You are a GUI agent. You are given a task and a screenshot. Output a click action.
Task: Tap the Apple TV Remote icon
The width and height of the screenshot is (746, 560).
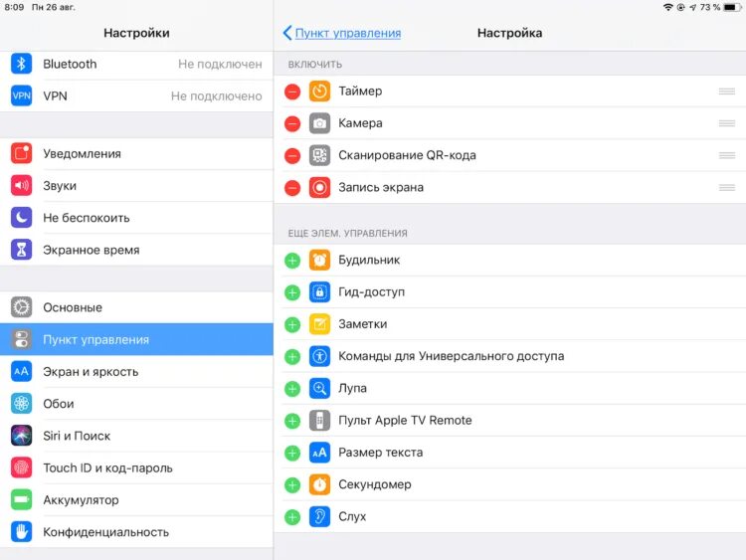click(x=319, y=420)
